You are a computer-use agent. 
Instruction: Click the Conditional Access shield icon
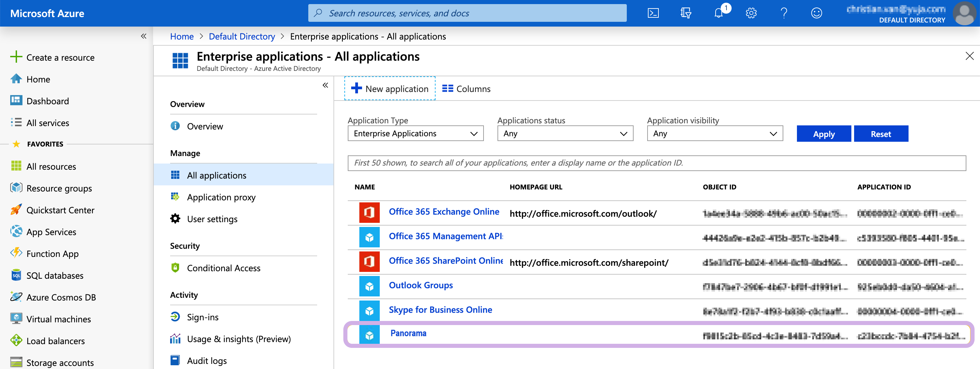tap(175, 268)
